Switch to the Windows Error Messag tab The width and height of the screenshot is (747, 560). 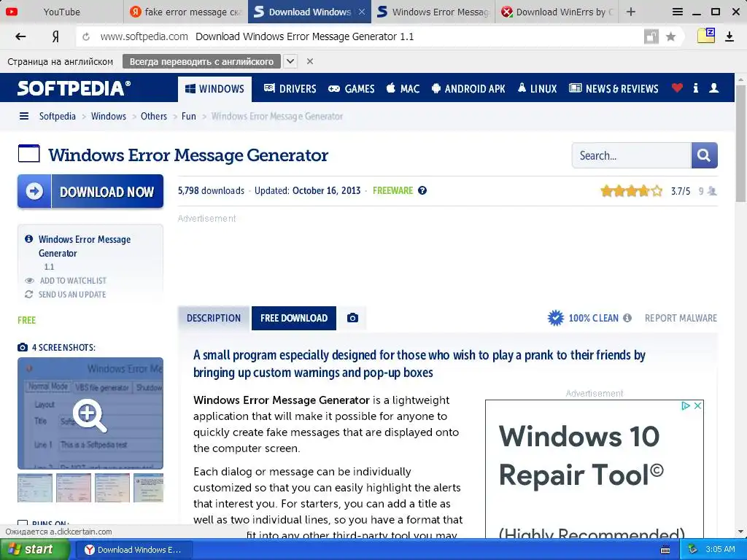[x=433, y=12]
